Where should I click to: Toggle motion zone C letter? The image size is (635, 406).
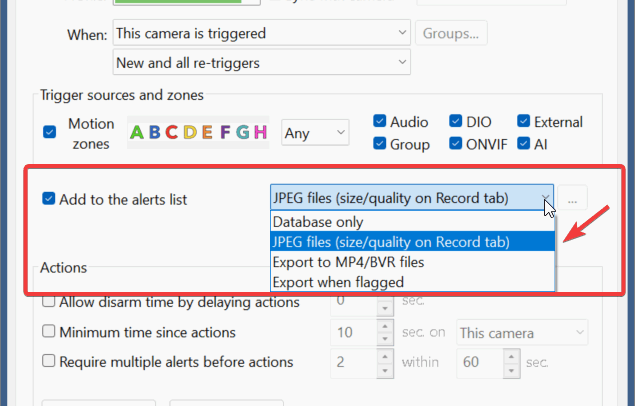click(x=174, y=132)
